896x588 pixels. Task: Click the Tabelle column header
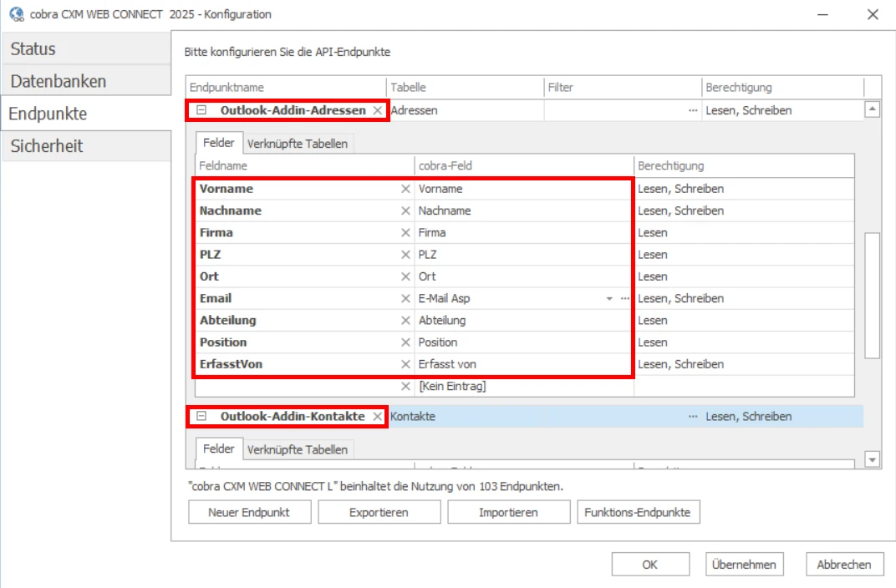[465, 88]
